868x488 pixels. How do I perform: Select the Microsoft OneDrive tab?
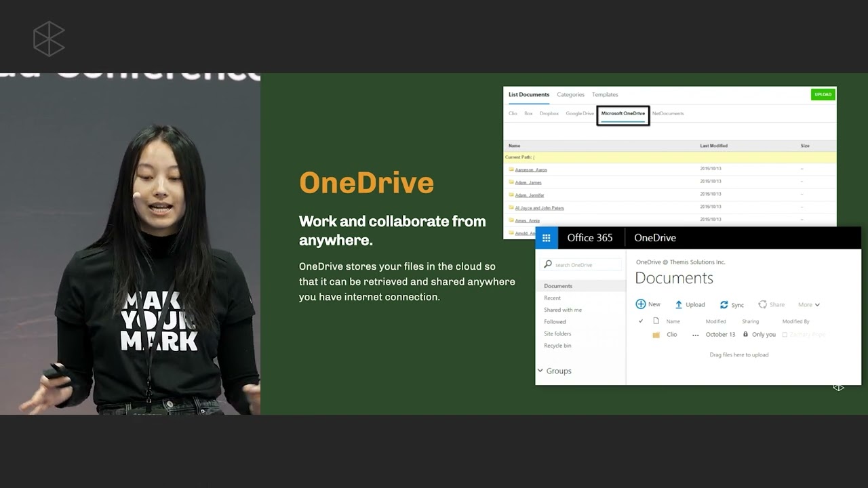(623, 114)
